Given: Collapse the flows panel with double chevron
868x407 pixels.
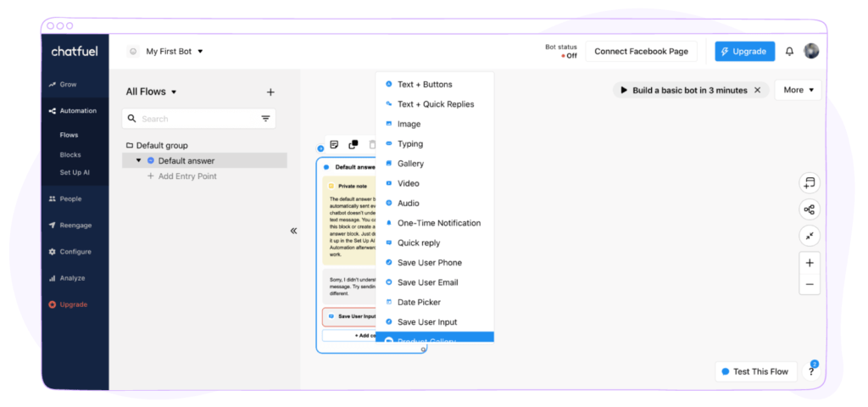Looking at the screenshot, I should coord(294,231).
